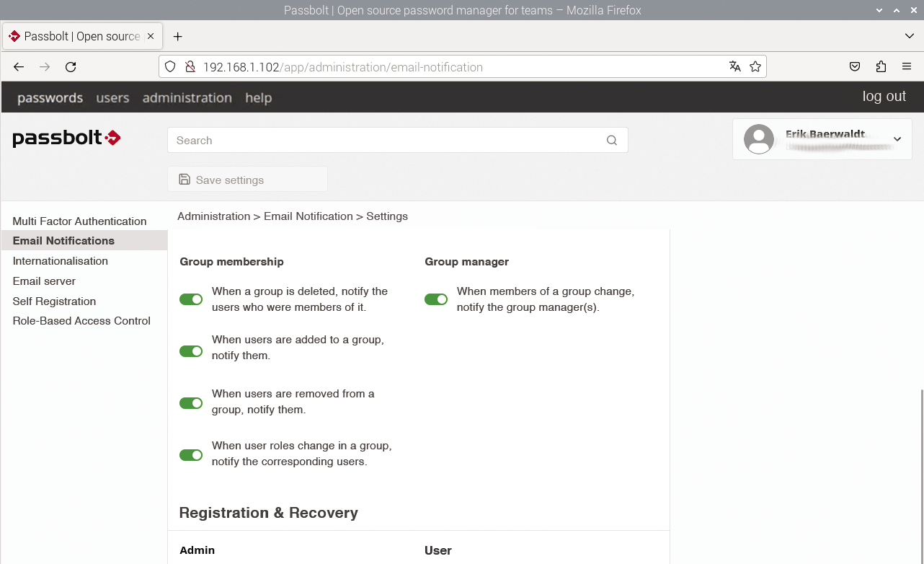
Task: Open the help menu
Action: pos(258,98)
